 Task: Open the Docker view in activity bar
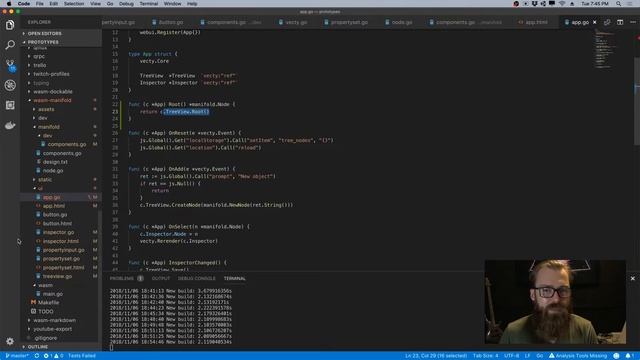coord(10,125)
